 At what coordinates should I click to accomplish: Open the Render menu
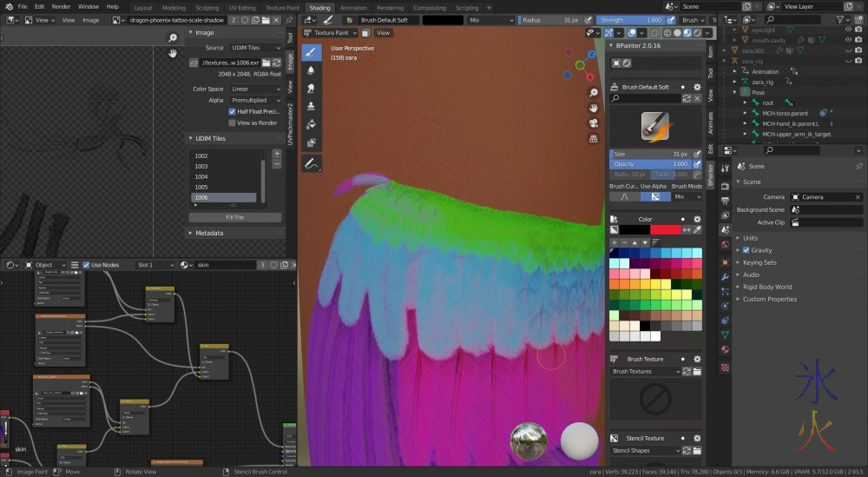(x=61, y=7)
